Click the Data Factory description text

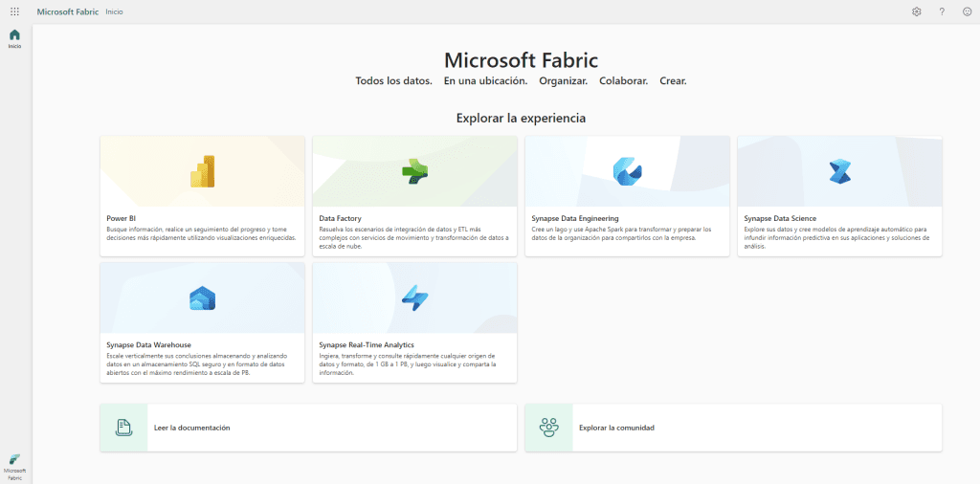[x=413, y=238]
